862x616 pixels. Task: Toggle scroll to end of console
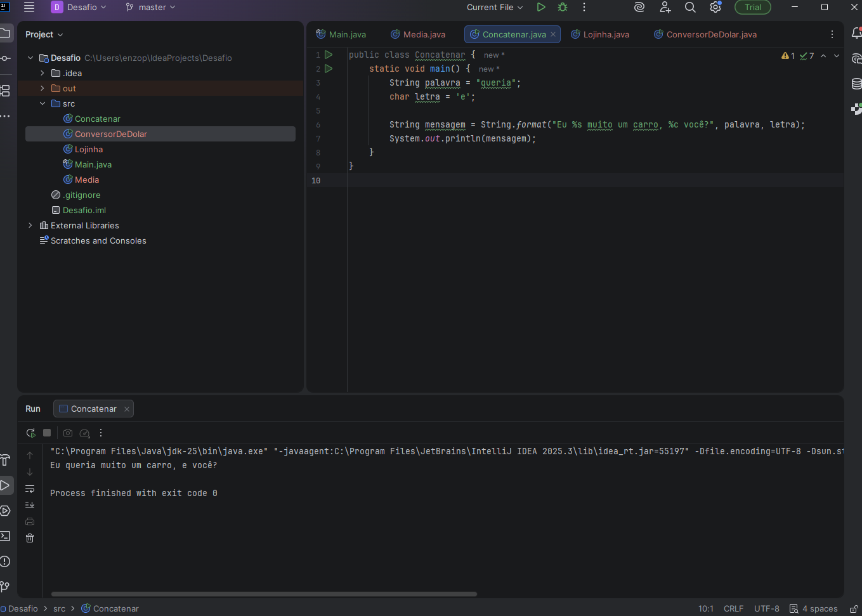coord(30,505)
